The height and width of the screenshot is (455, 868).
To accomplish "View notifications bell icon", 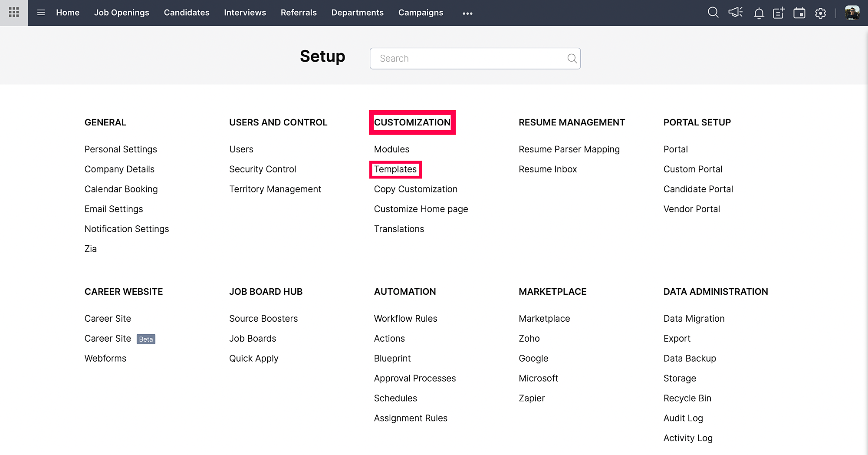I will (759, 13).
